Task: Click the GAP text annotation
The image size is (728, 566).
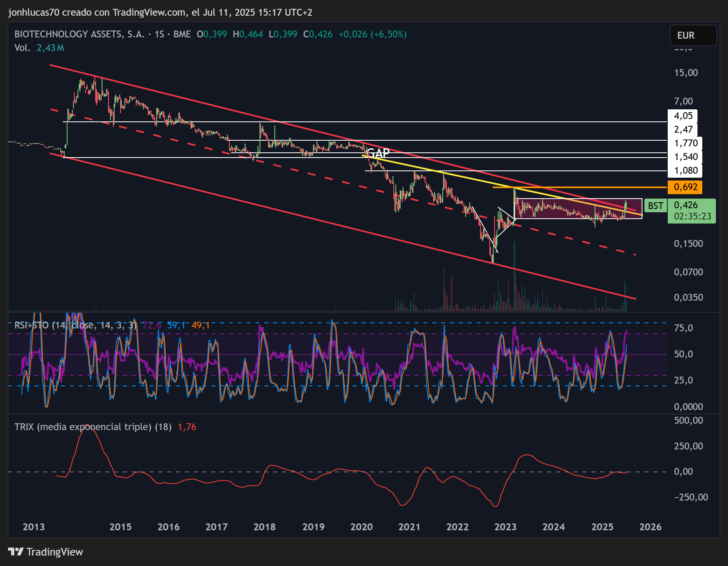Action: 378,153
